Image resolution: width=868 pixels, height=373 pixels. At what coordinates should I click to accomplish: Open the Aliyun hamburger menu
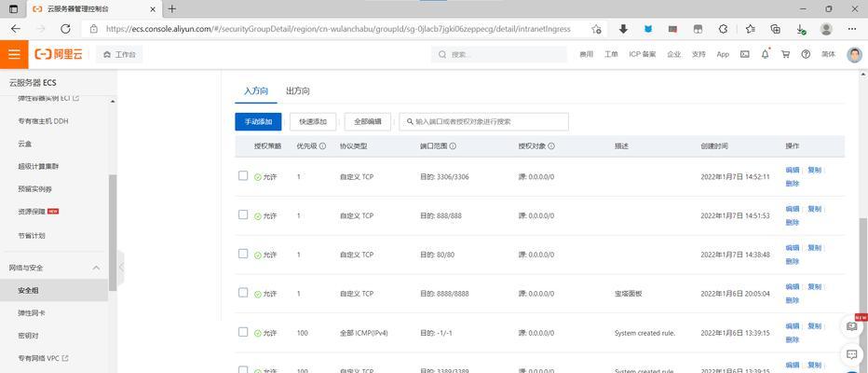(x=14, y=54)
